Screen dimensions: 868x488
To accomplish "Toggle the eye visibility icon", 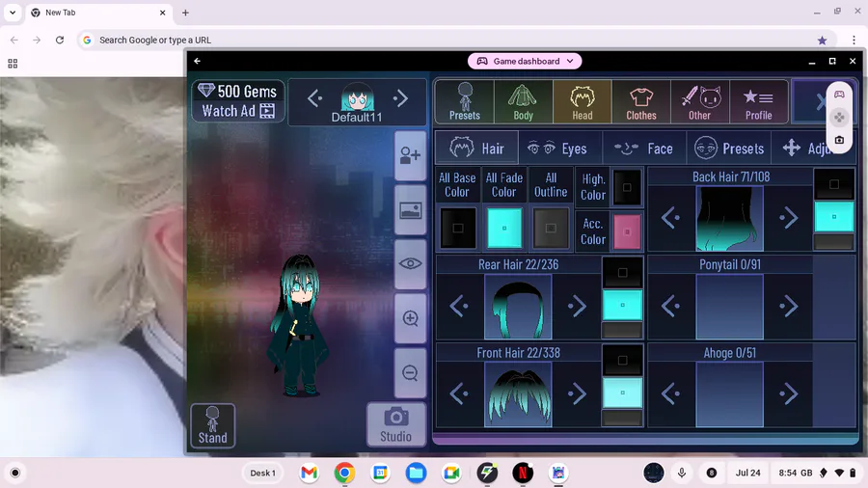I will (x=410, y=264).
